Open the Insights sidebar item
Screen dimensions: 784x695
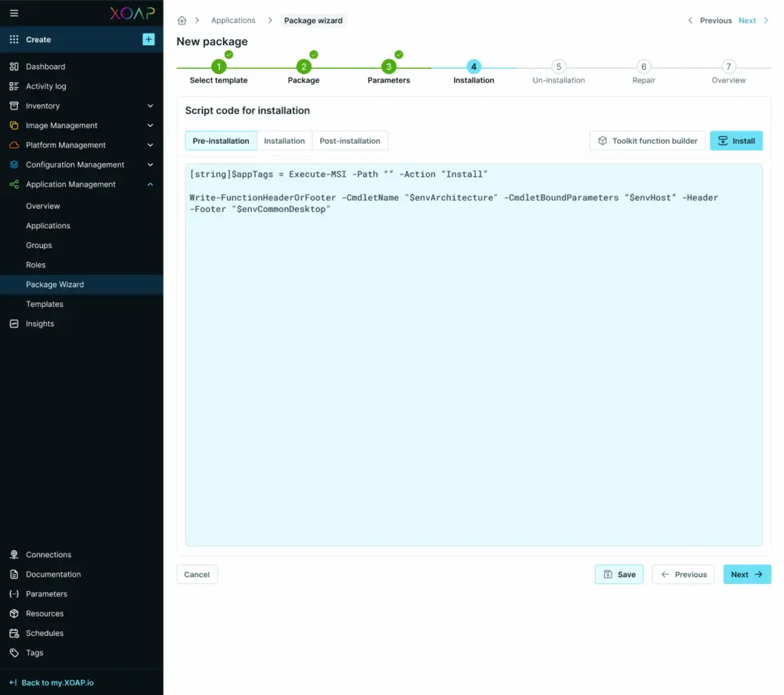[40, 324]
